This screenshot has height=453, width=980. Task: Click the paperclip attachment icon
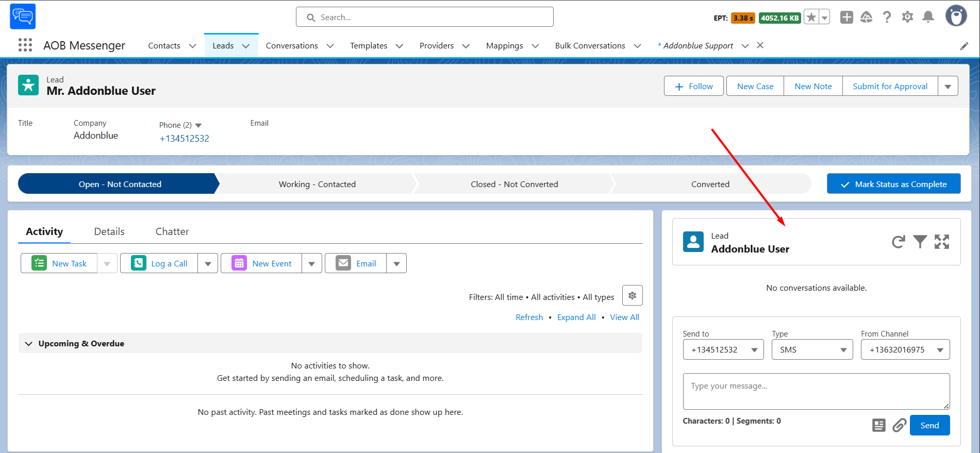point(900,425)
